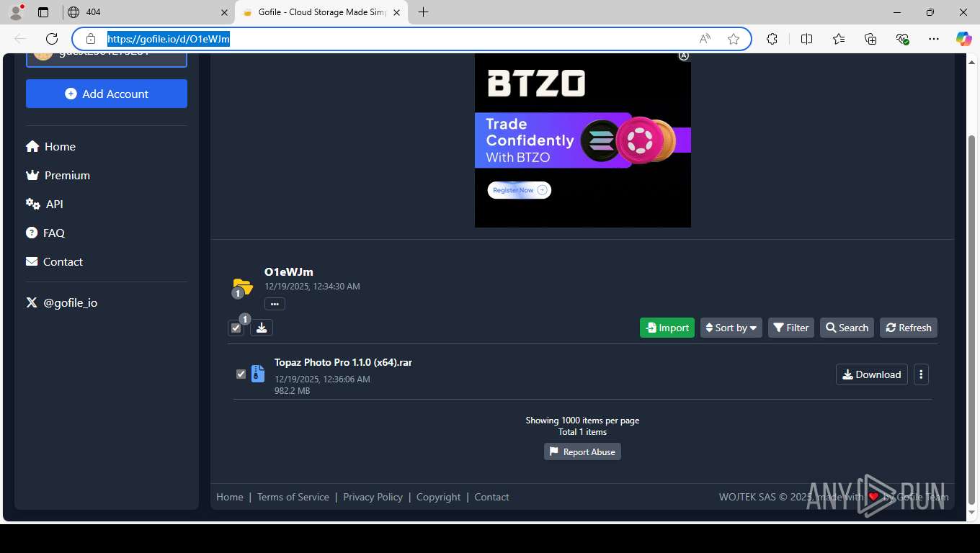Open Browser essentials heart icon
980x553 pixels.
pyautogui.click(x=902, y=39)
